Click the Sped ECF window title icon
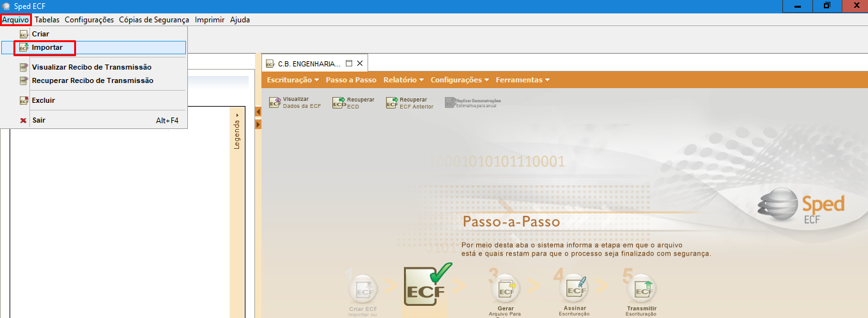The width and height of the screenshot is (868, 318). pos(6,6)
